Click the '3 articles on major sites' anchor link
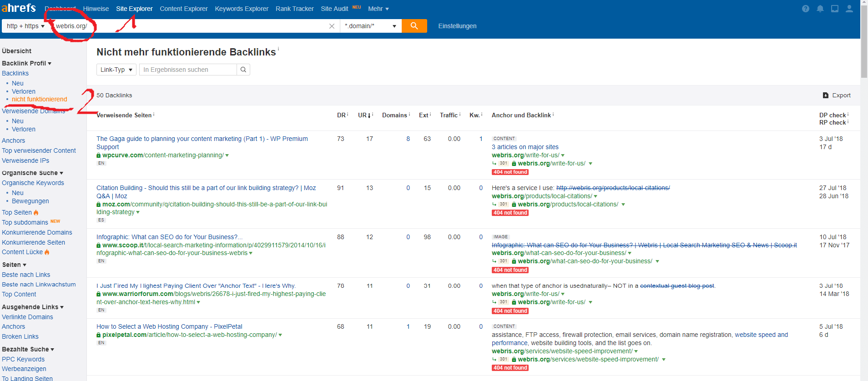This screenshot has width=868, height=381. 525,147
